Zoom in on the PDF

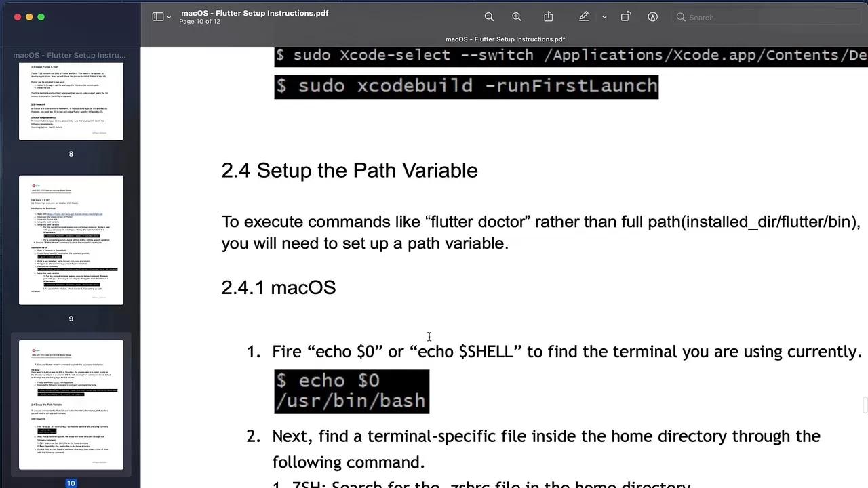(517, 17)
